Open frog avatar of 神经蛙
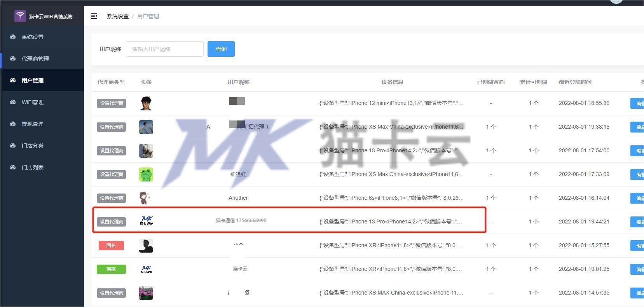The height and width of the screenshot is (307, 644). point(146,174)
